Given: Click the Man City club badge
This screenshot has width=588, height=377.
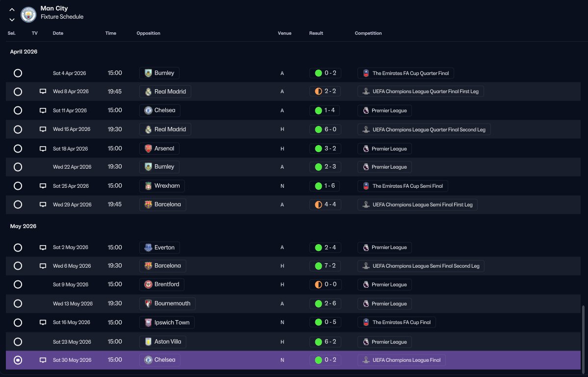Looking at the screenshot, I should [x=28, y=15].
